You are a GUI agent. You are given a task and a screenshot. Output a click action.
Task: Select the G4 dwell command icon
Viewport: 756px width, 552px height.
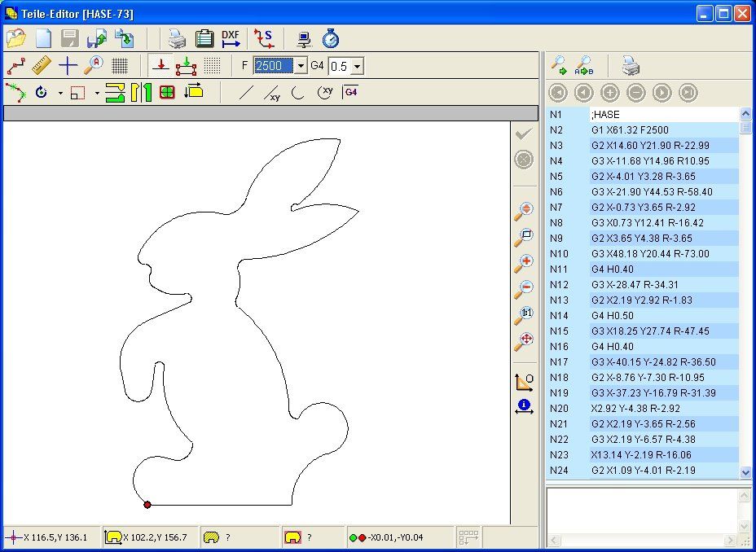coord(350,92)
